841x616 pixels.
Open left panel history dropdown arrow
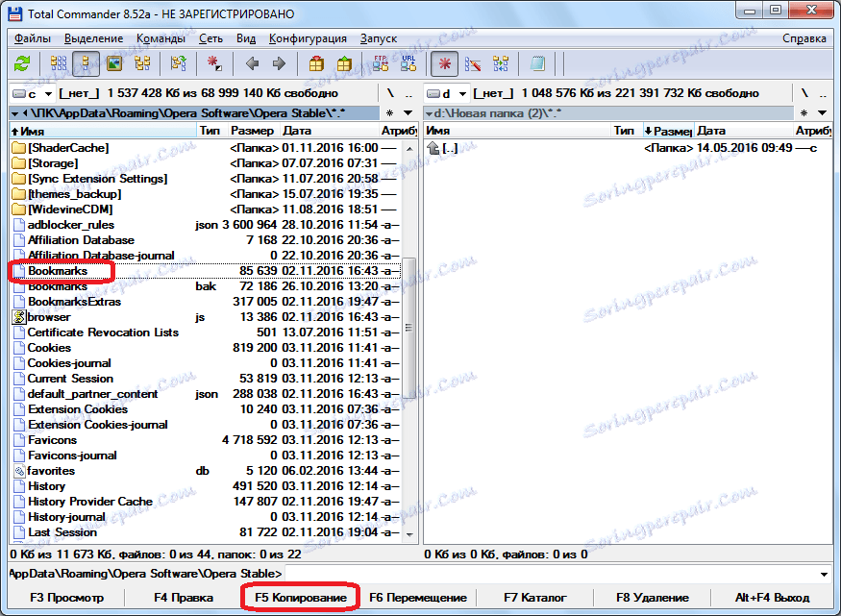(408, 113)
